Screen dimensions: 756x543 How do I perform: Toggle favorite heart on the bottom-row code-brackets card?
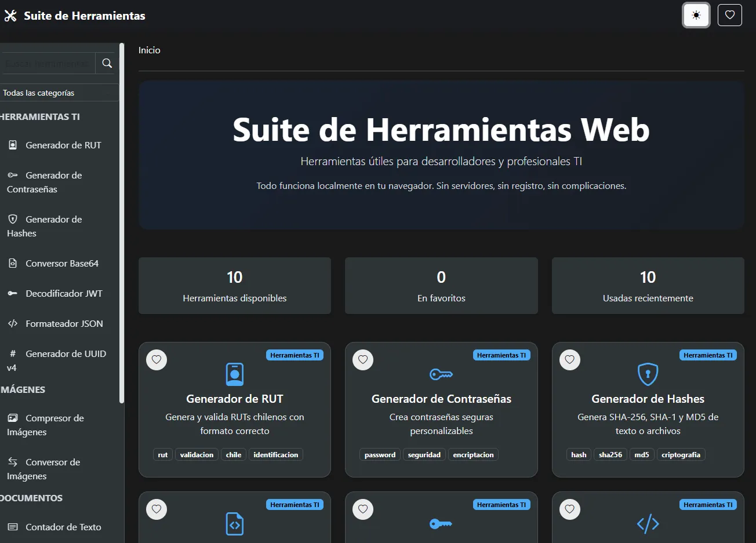570,509
